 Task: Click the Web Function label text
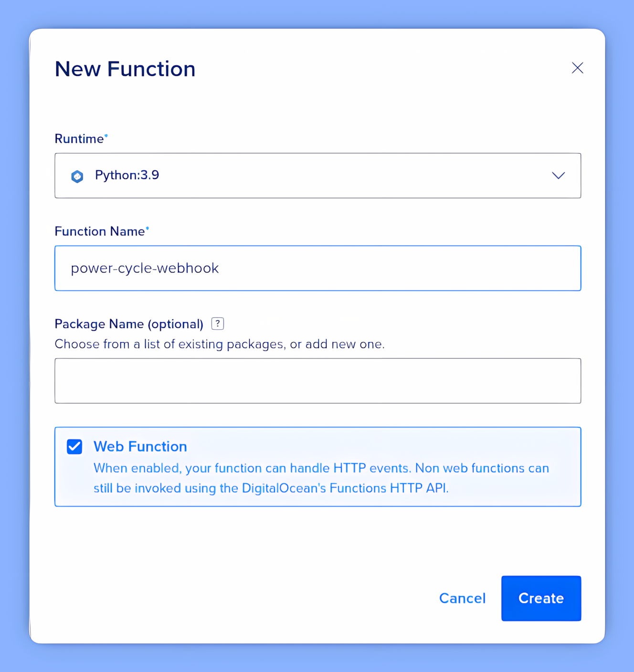140,446
